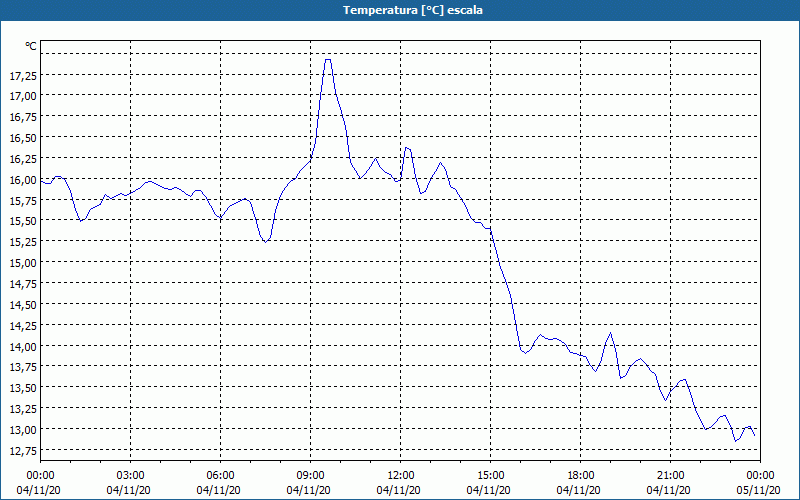Select the 13,25 y-axis label
The width and height of the screenshot is (800, 500).
pos(22,409)
